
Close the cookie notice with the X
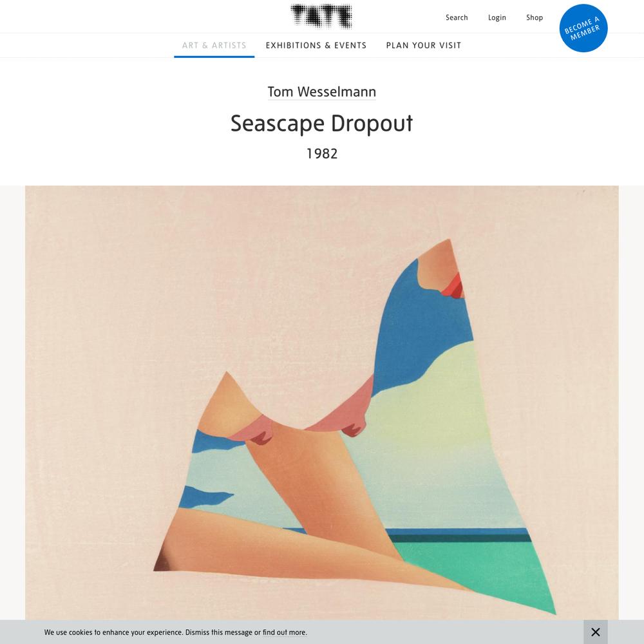tap(595, 632)
